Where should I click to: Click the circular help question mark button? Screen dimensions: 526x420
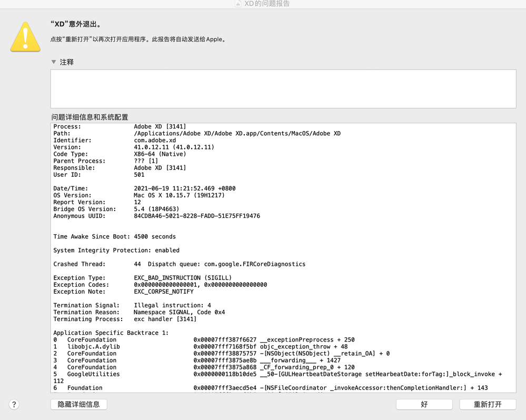point(14,404)
